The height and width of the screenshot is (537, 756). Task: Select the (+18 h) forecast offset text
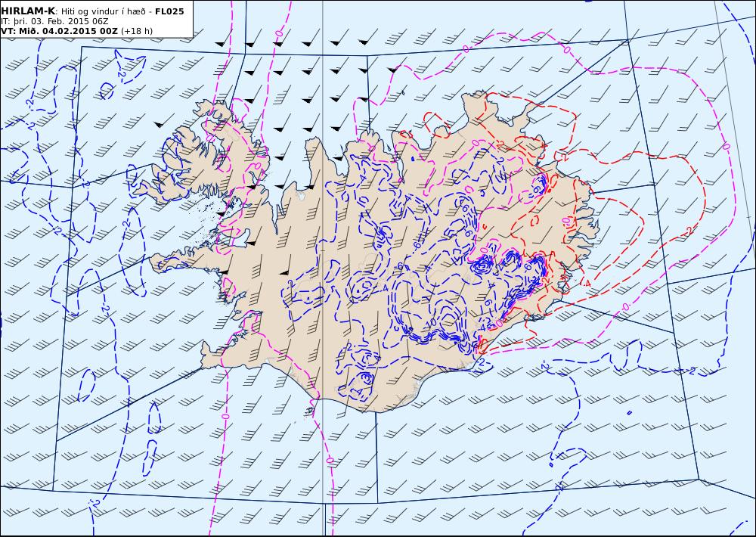[x=136, y=31]
